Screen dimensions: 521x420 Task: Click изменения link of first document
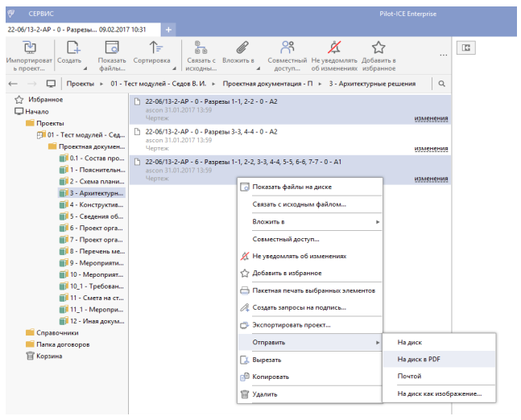pos(431,118)
